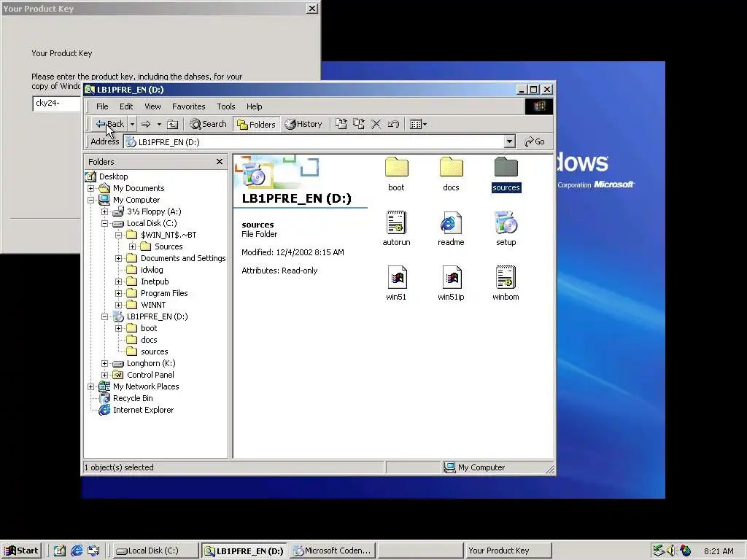This screenshot has height=560, width=747.
Task: Select Internet Explorer in tree
Action: click(143, 410)
